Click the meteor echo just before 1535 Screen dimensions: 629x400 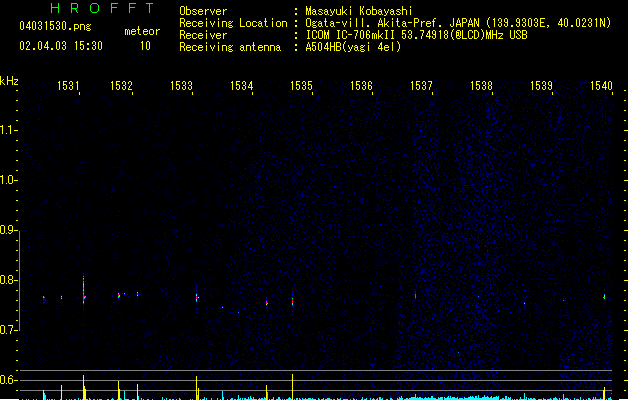coord(292,301)
